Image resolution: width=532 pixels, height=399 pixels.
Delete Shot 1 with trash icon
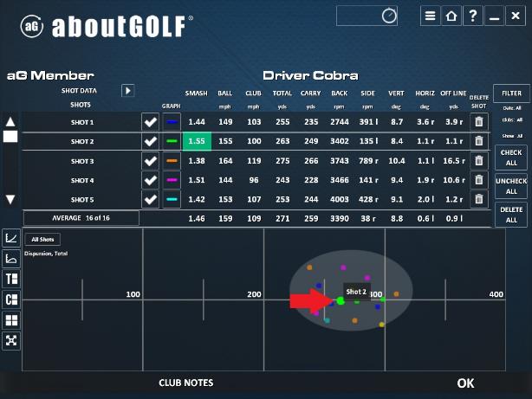pos(479,122)
